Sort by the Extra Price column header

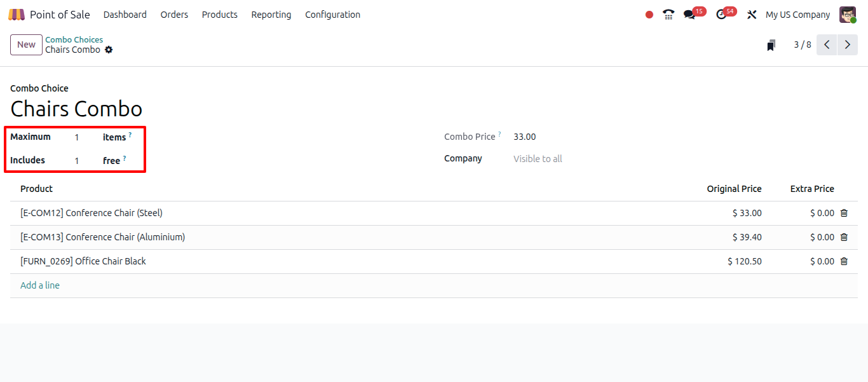click(812, 189)
